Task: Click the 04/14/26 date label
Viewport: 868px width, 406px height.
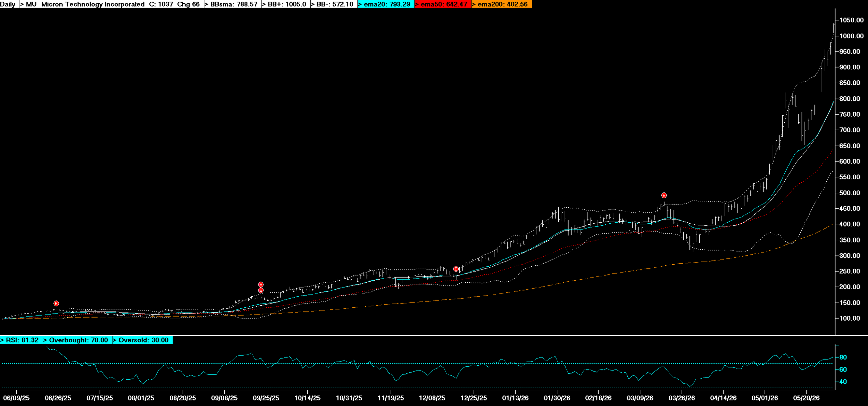Action: click(x=723, y=398)
